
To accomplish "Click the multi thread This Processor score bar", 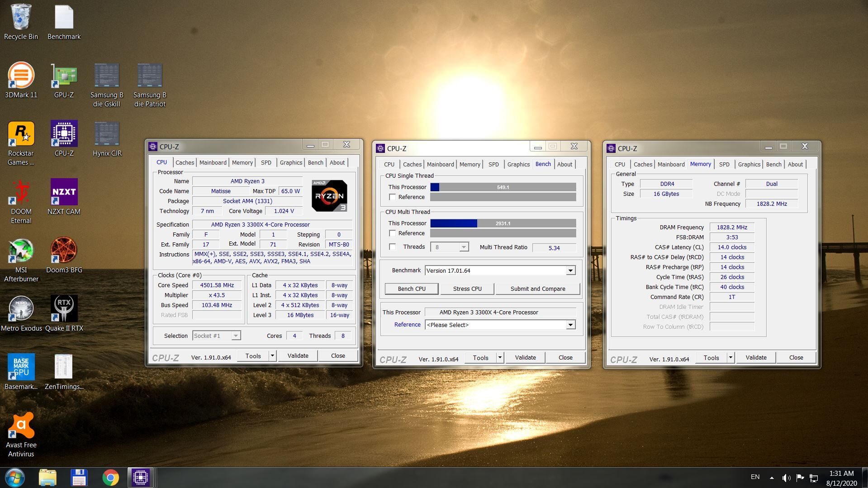I will [503, 223].
